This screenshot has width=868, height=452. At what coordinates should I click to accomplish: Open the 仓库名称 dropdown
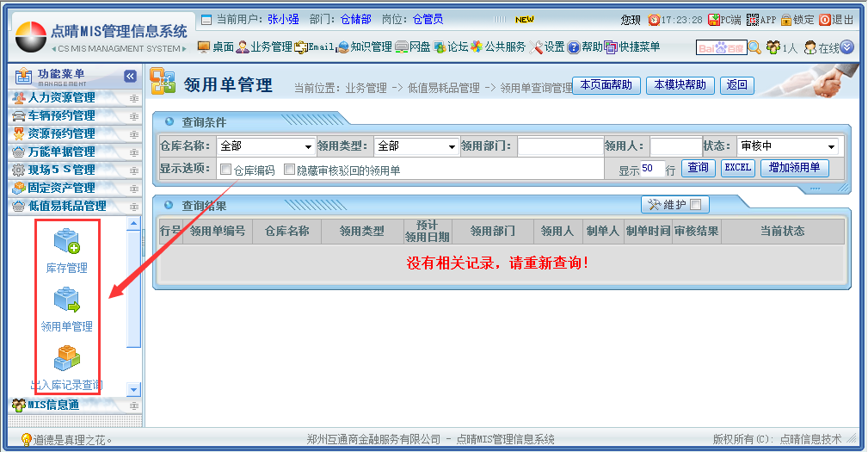tap(266, 146)
